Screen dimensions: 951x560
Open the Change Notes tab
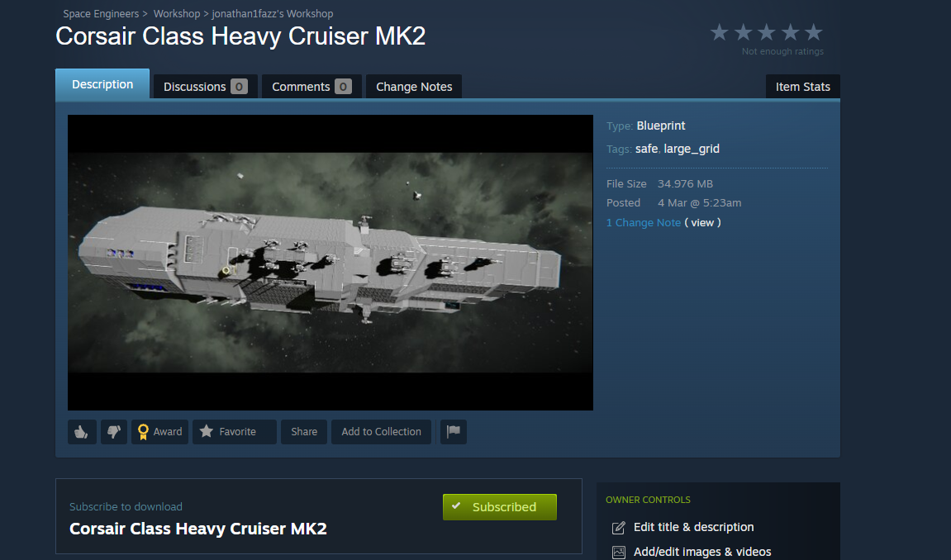click(x=414, y=87)
